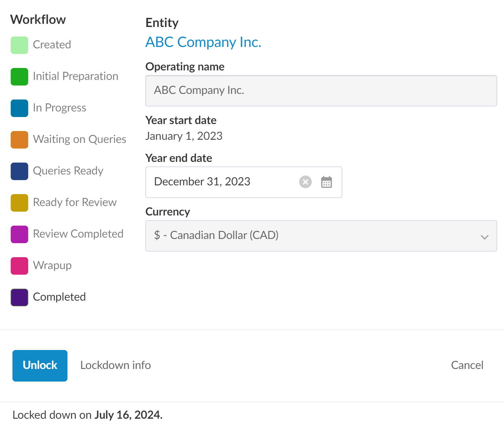This screenshot has height=425, width=504.
Task: Open Lockdown info
Action: pyautogui.click(x=115, y=365)
